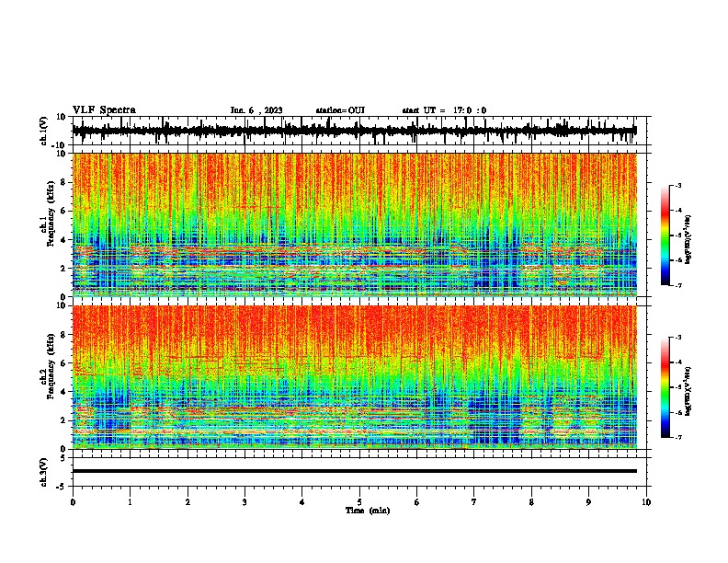Click the ch.3 flat black voltage trace
The width and height of the screenshot is (728, 563).
click(x=355, y=471)
